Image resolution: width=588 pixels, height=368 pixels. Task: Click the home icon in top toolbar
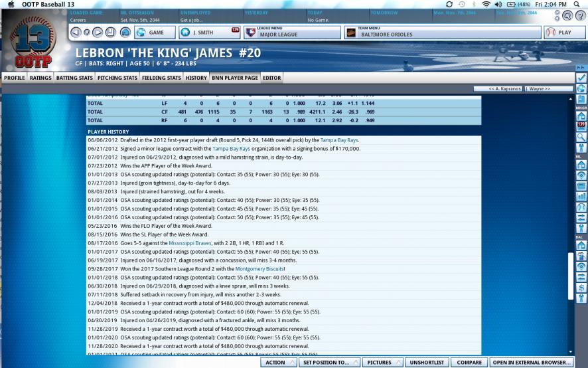[x=125, y=32]
